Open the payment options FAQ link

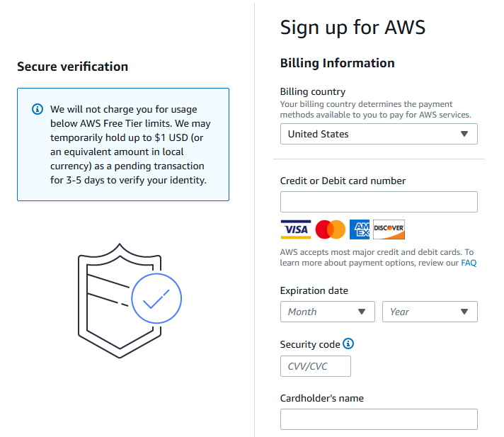469,263
